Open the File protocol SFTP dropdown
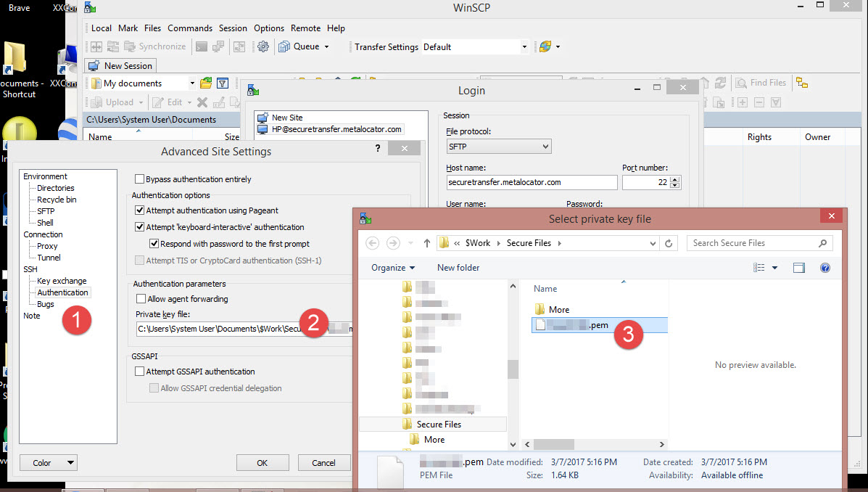Image resolution: width=868 pixels, height=492 pixels. [x=499, y=147]
